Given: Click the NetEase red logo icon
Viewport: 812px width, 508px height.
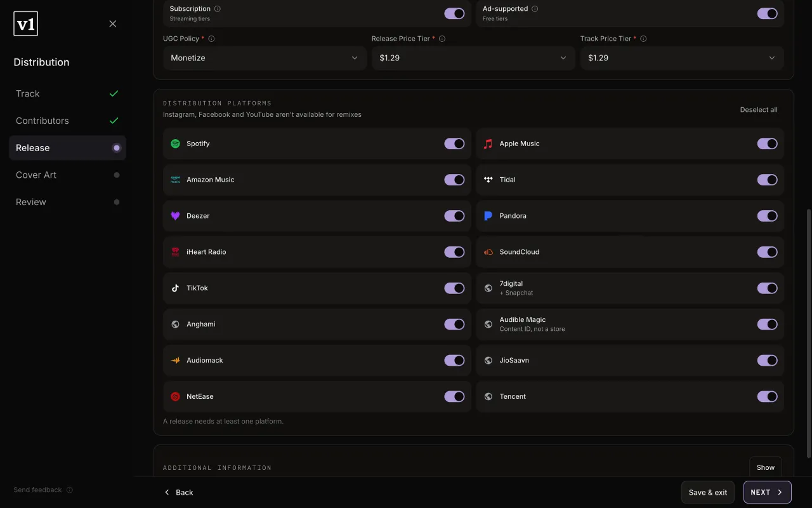Looking at the screenshot, I should 176,397.
